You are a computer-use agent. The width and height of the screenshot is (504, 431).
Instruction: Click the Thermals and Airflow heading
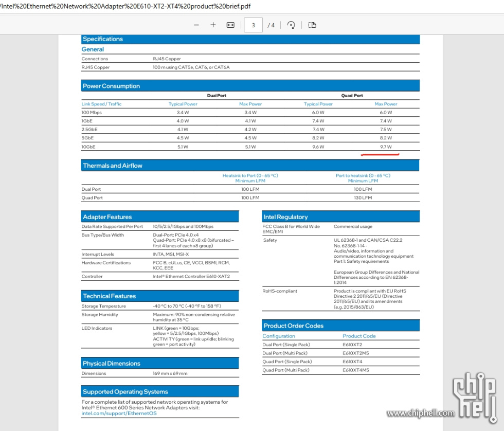click(250, 166)
